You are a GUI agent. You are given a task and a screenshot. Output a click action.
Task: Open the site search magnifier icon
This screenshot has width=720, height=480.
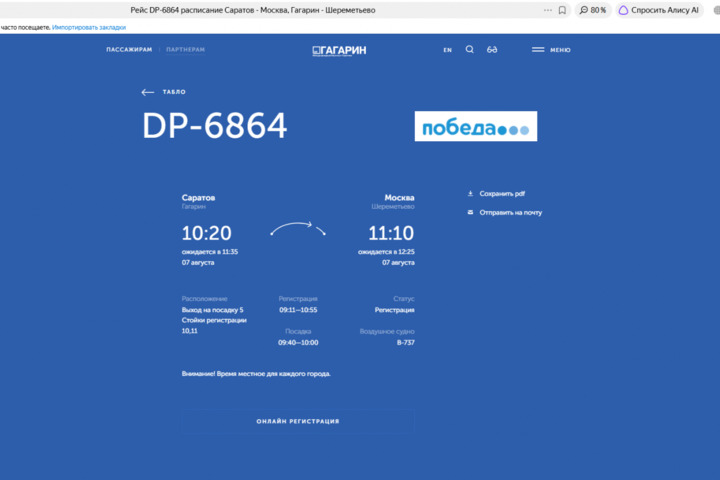(x=469, y=49)
